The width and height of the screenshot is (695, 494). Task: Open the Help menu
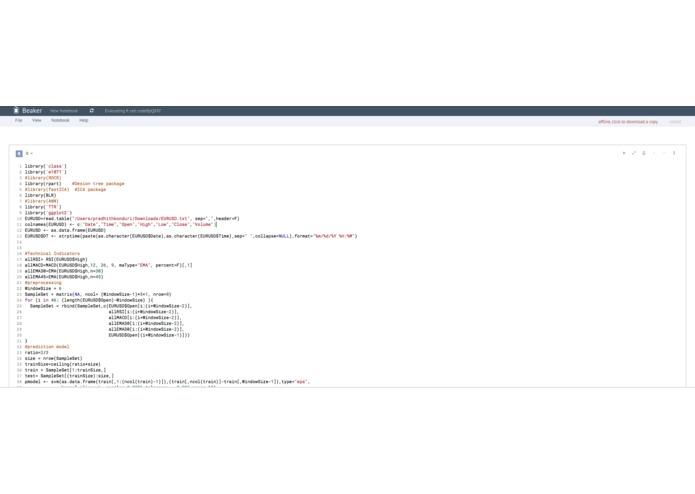click(84, 121)
